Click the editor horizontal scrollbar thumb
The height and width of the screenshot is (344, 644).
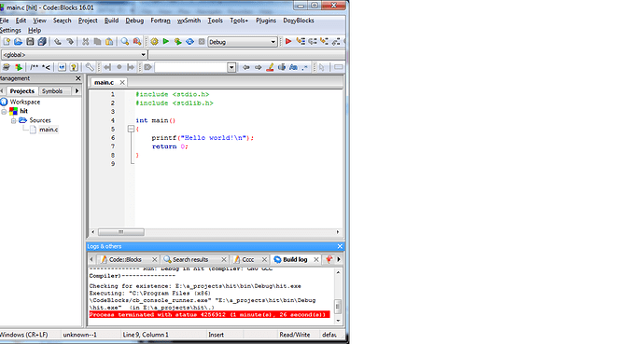pos(121,232)
